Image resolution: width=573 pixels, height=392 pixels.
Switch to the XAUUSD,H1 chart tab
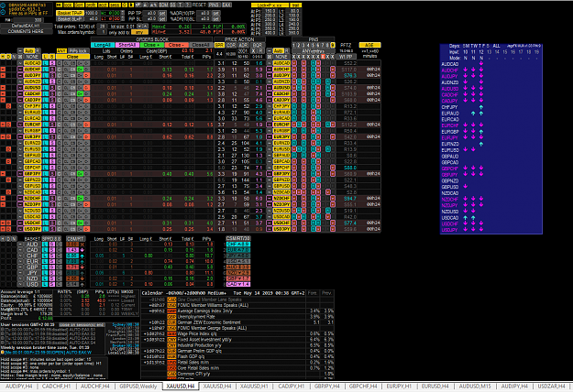[x=254, y=387]
